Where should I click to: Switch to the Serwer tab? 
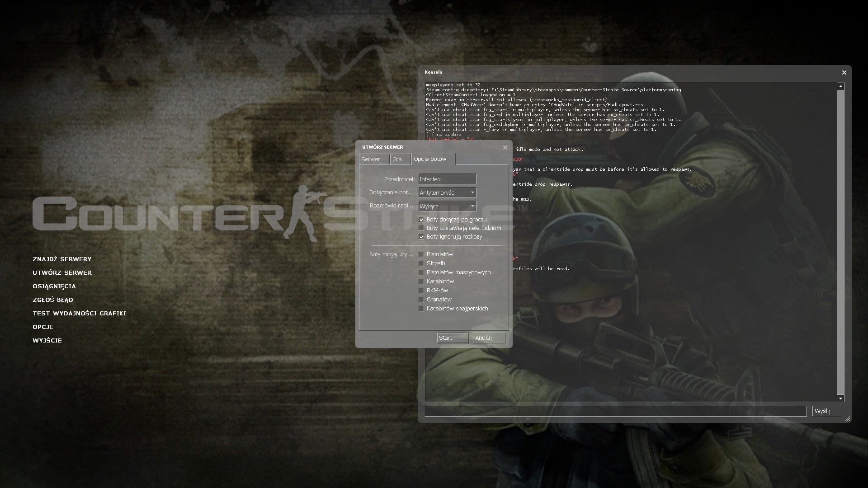pyautogui.click(x=374, y=160)
